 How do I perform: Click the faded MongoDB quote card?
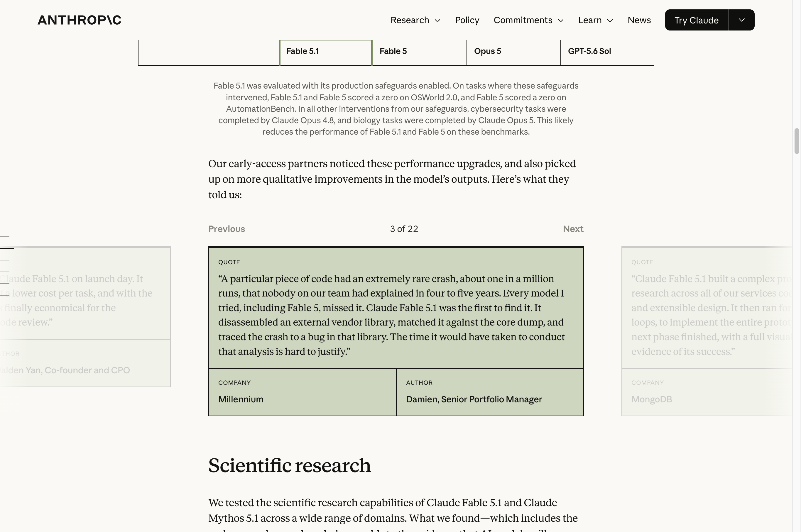[x=707, y=331]
